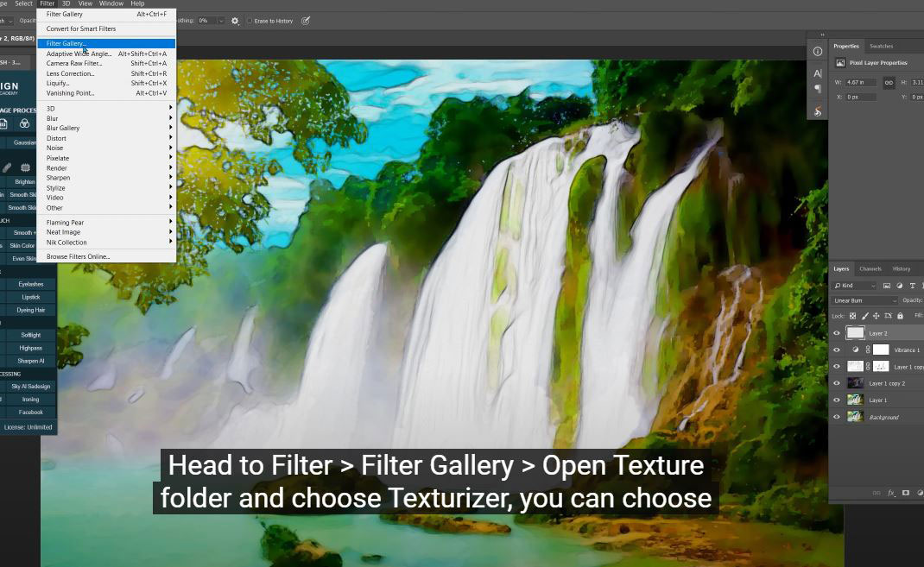Click the Pixel Layer Properties image icon

tap(840, 62)
